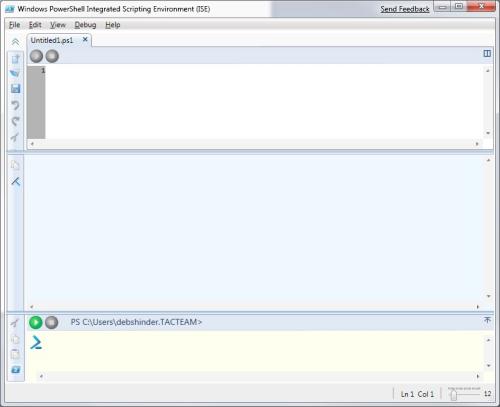Open the Edit menu
Screen dimensions: 500x407
click(35, 25)
